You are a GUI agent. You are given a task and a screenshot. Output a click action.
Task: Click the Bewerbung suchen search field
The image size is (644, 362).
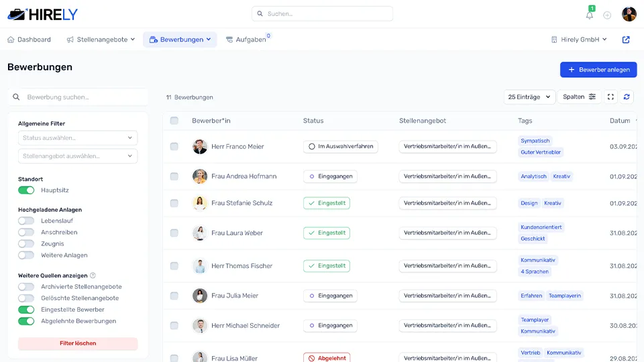click(x=78, y=97)
